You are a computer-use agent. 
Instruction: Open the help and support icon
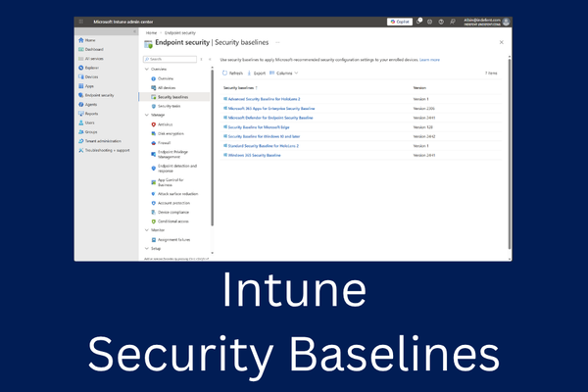(x=441, y=22)
